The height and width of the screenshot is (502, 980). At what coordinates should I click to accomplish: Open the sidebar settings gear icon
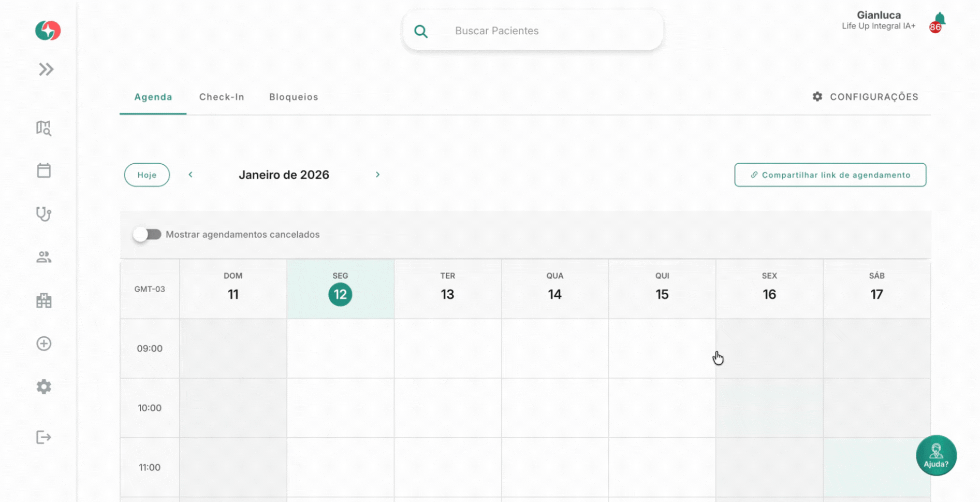click(44, 386)
